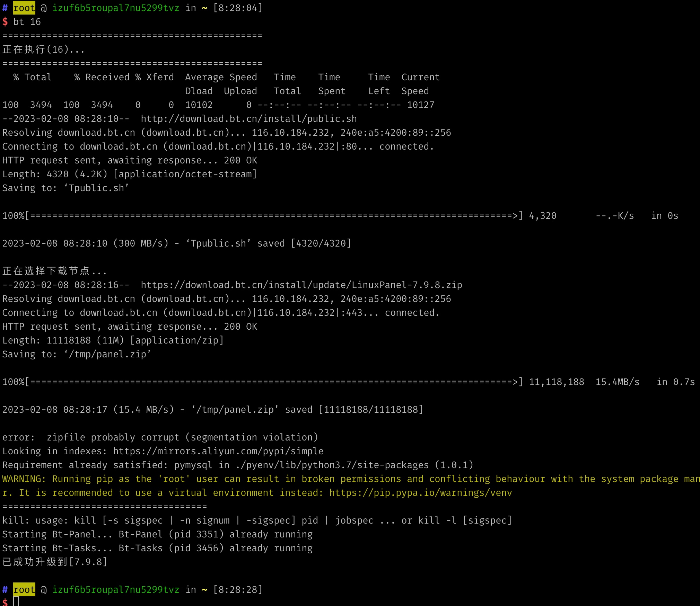Screen dimensions: 700x606
Task: Click the 'Saving to: Tpublic.sh' line
Action: [66, 188]
